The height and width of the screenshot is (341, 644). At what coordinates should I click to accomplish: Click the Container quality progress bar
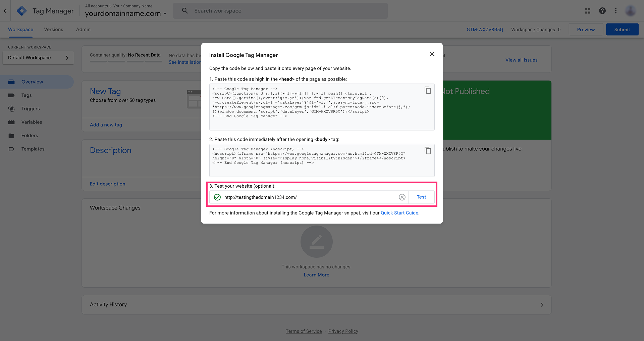point(126,62)
